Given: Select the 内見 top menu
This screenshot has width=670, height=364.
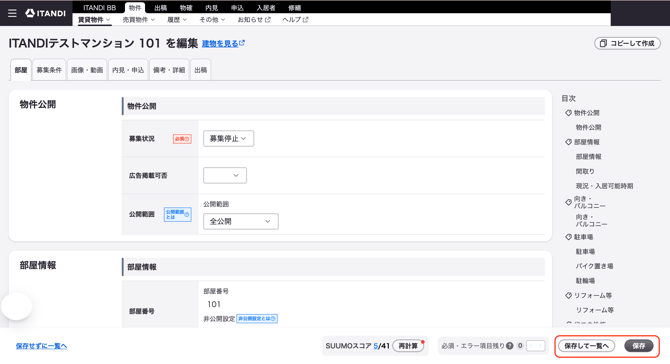Looking at the screenshot, I should [x=212, y=8].
